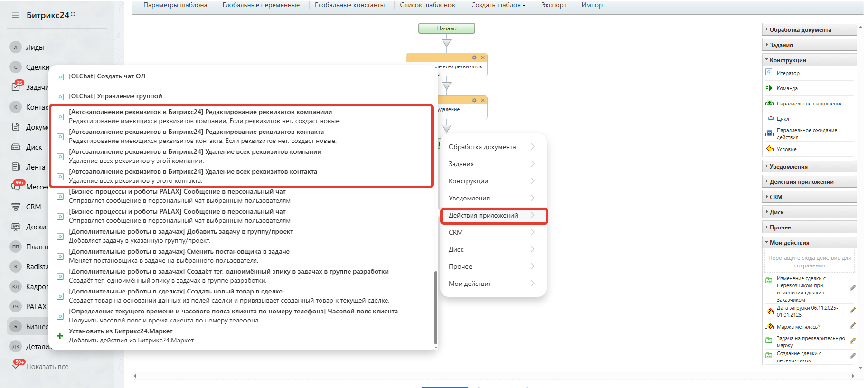This screenshot has height=388, width=868.
Task: Open Глобальные переменные
Action: coord(261,5)
